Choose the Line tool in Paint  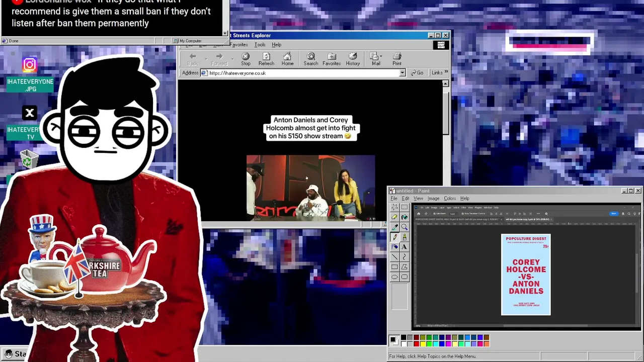point(394,256)
